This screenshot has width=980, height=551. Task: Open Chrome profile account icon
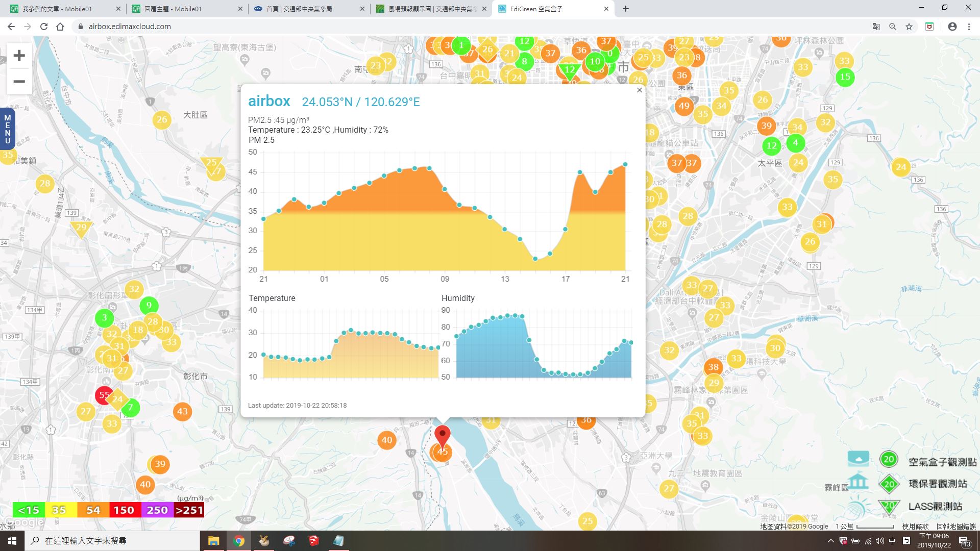952,27
